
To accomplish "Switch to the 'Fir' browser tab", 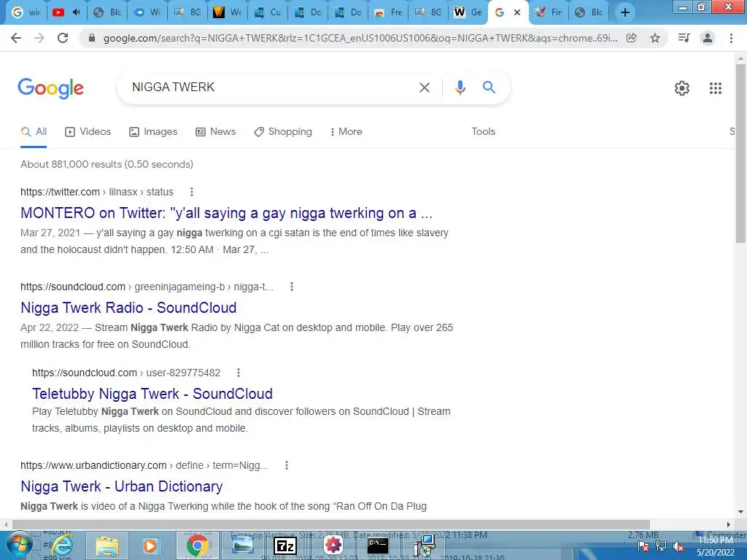I will [x=549, y=12].
